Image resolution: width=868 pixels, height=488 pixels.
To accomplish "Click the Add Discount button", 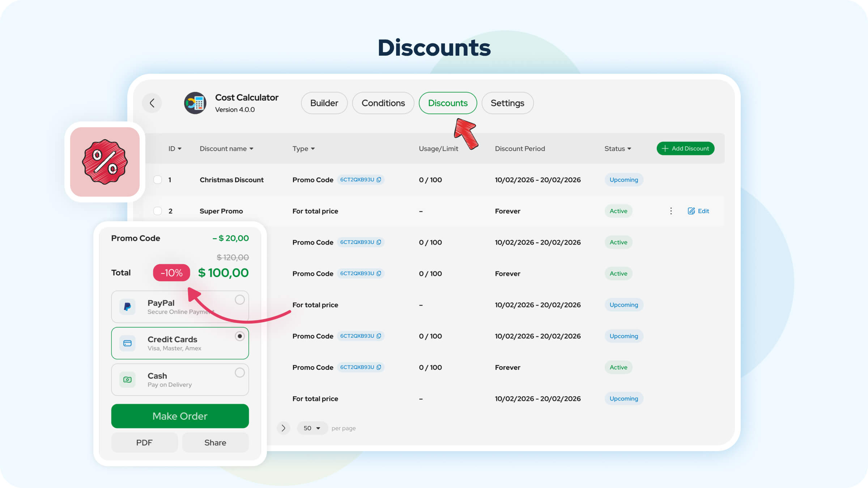I will 685,149.
